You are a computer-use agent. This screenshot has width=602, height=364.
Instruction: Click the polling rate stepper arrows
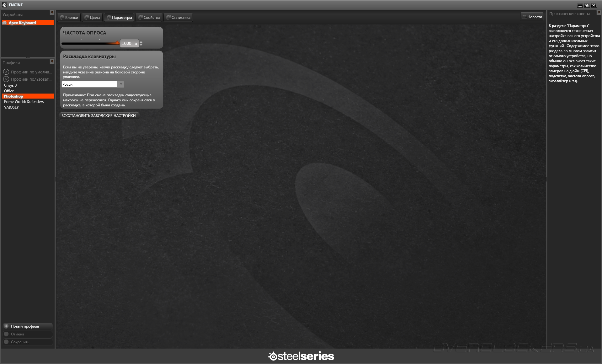(141, 43)
